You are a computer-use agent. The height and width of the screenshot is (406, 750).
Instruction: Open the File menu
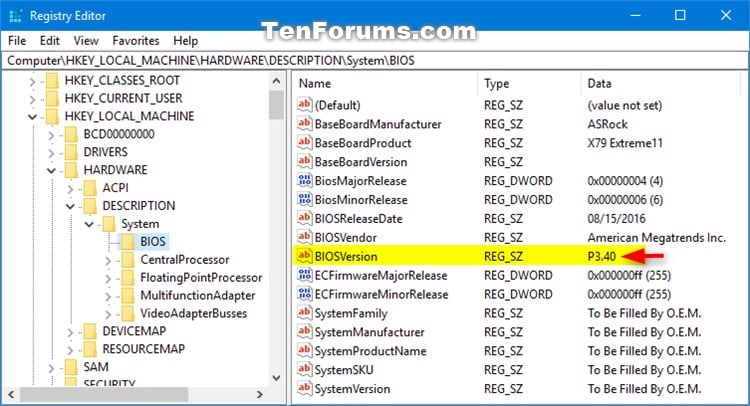click(x=17, y=41)
